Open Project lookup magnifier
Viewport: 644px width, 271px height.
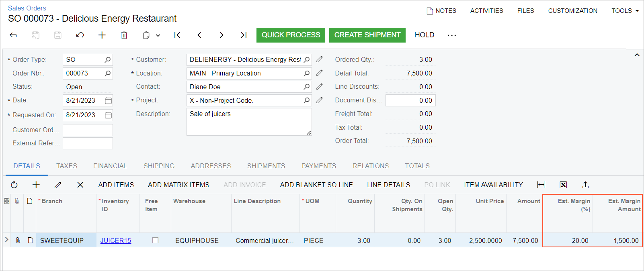[x=307, y=100]
